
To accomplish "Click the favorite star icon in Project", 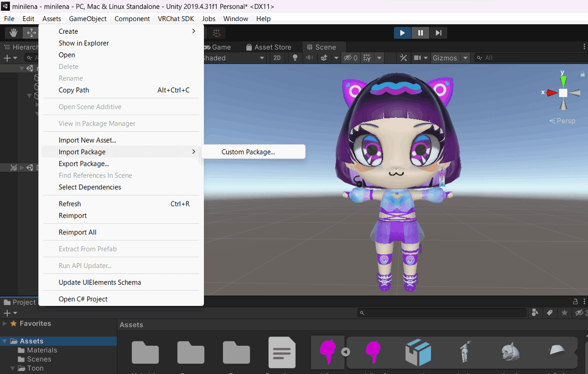I will tap(564, 313).
